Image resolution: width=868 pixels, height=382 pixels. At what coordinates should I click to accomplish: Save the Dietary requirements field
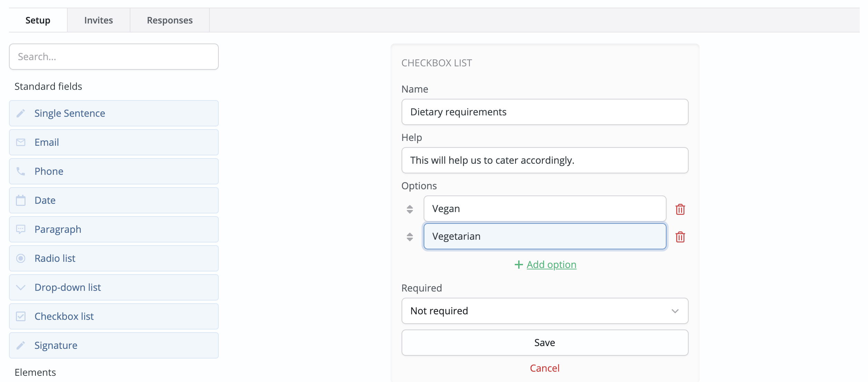[x=544, y=342]
